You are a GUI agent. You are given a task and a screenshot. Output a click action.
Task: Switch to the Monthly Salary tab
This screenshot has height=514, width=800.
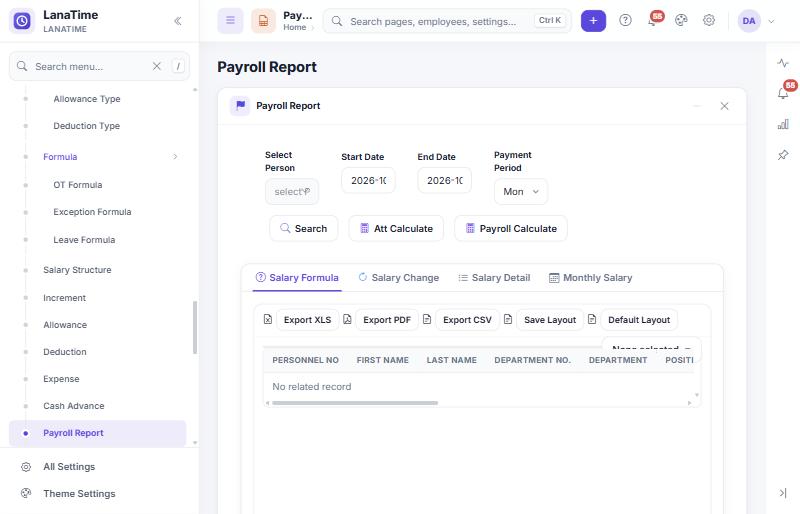tap(590, 278)
